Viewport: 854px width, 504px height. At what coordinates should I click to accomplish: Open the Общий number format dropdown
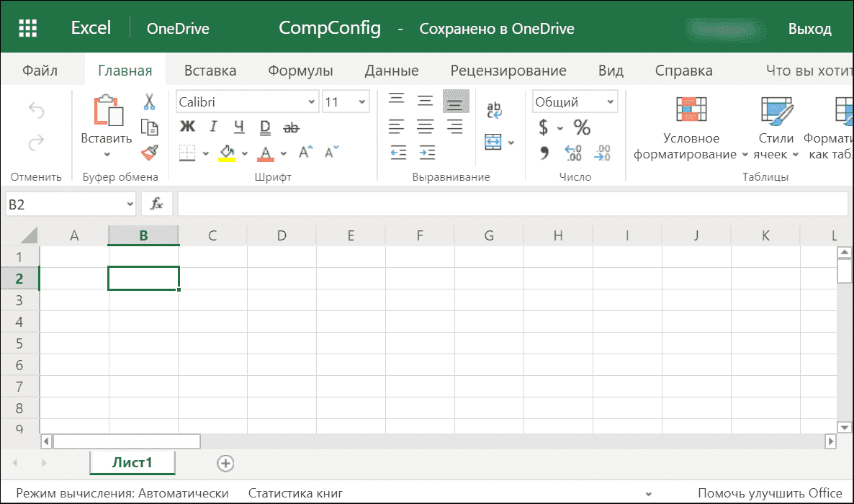coord(575,101)
